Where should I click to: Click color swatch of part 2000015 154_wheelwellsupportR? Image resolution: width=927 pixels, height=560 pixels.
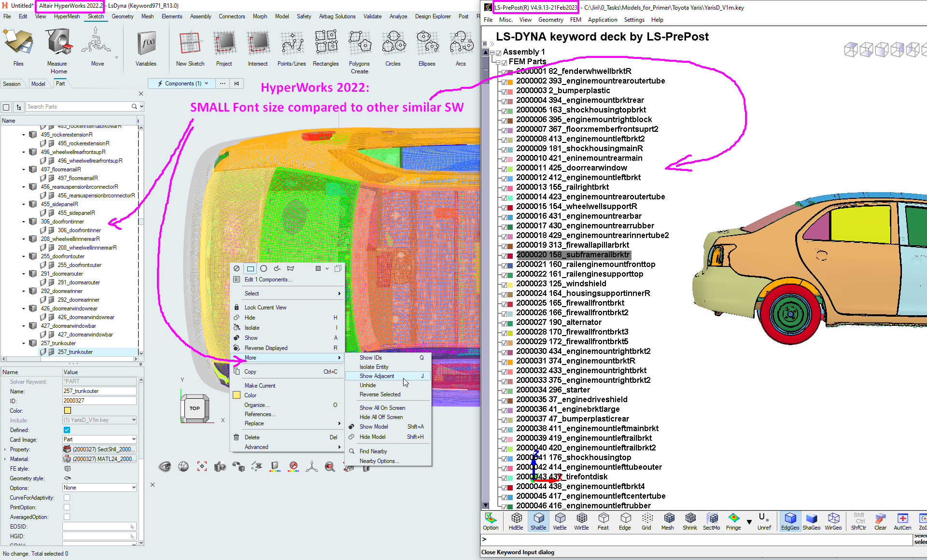click(510, 208)
